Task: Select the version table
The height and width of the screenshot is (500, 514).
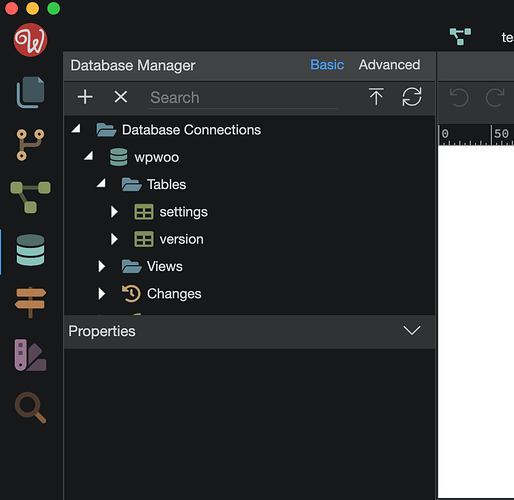Action: click(x=181, y=239)
